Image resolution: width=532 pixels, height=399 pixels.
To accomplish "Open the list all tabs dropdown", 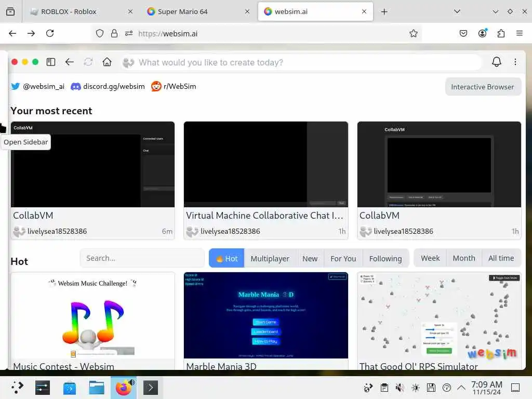I will tap(457, 11).
